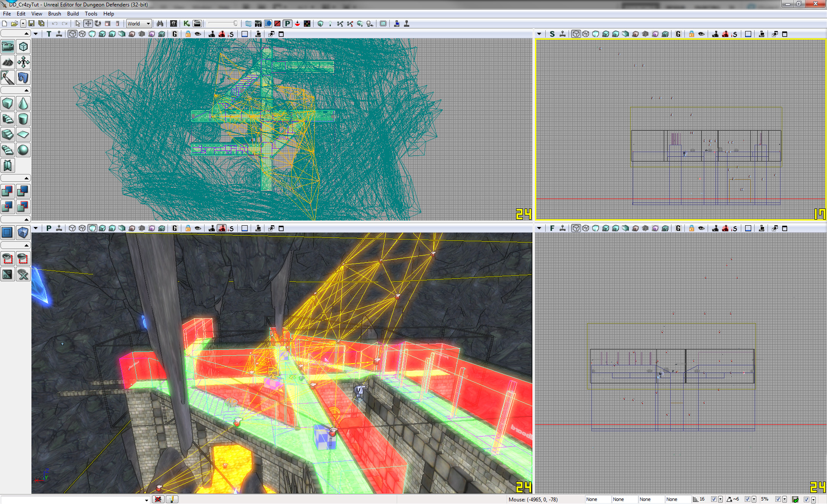Create a Spiral Staircase brush
827x504 pixels.
8,150
